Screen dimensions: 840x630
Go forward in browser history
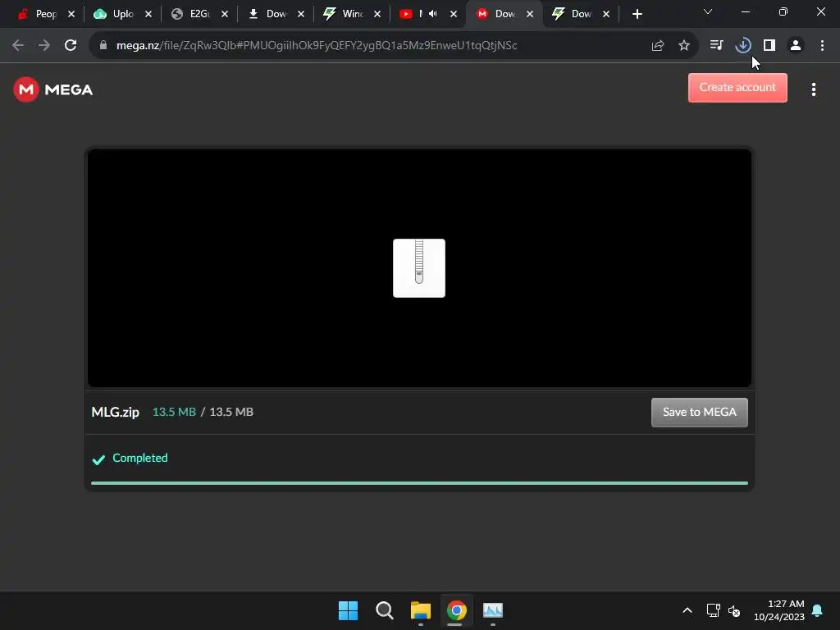[x=44, y=46]
